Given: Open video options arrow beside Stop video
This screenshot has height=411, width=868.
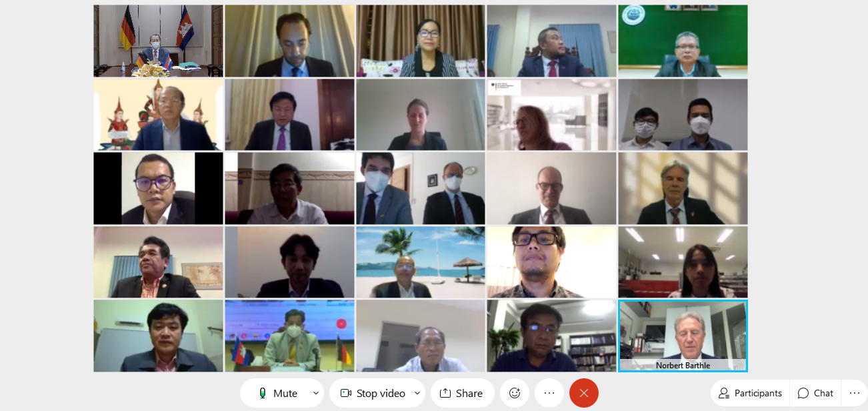Looking at the screenshot, I should [x=418, y=393].
